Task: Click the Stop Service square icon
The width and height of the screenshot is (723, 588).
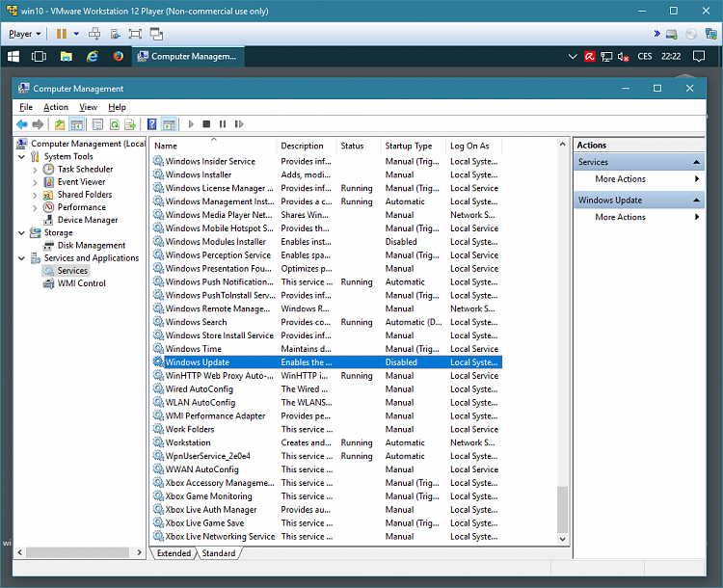Action: click(206, 124)
